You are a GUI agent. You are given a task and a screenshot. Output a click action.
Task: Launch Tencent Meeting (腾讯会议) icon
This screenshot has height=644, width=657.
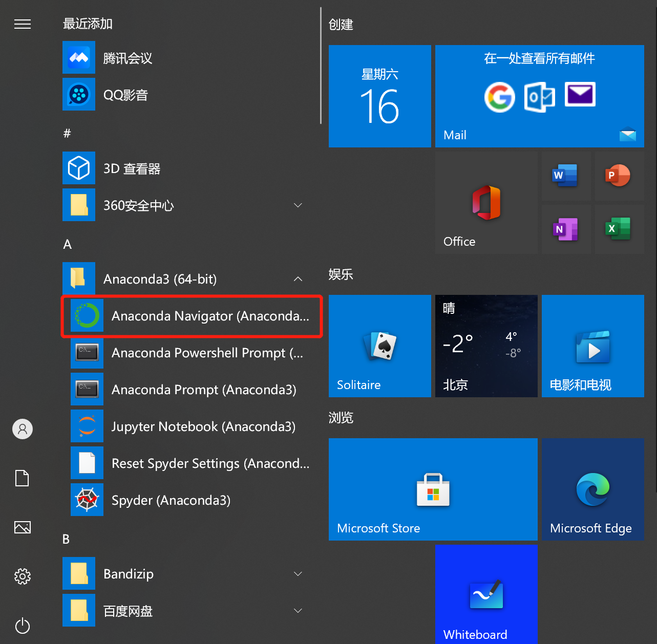pyautogui.click(x=79, y=57)
